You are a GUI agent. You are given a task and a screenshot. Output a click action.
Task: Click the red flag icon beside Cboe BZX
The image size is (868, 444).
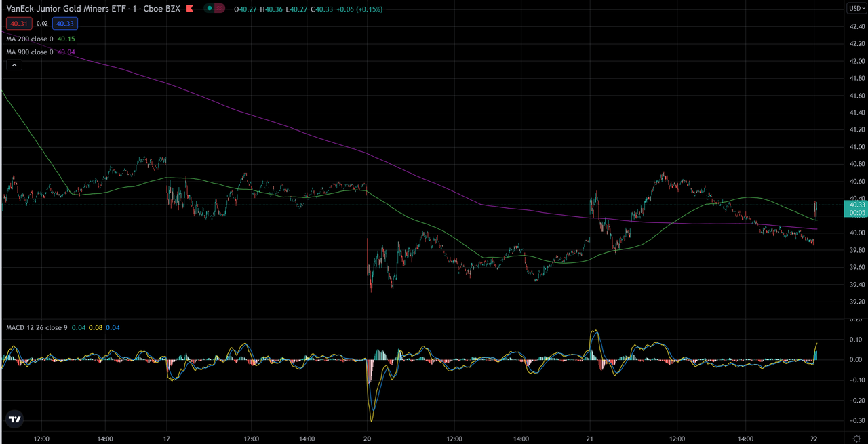click(x=191, y=9)
